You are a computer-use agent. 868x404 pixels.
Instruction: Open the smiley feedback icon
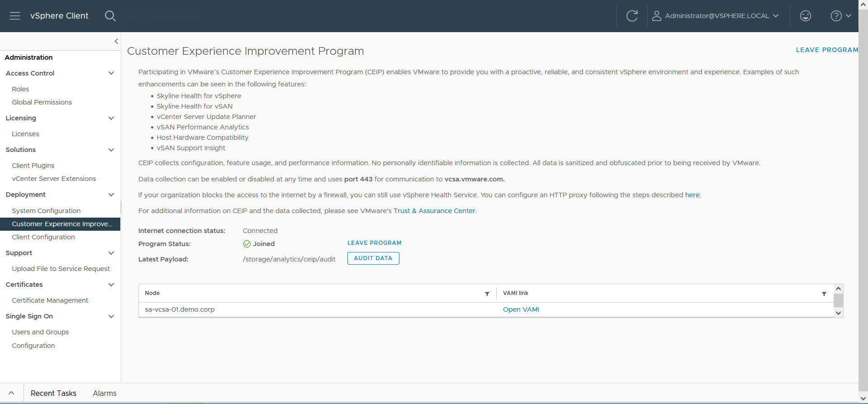tap(806, 16)
